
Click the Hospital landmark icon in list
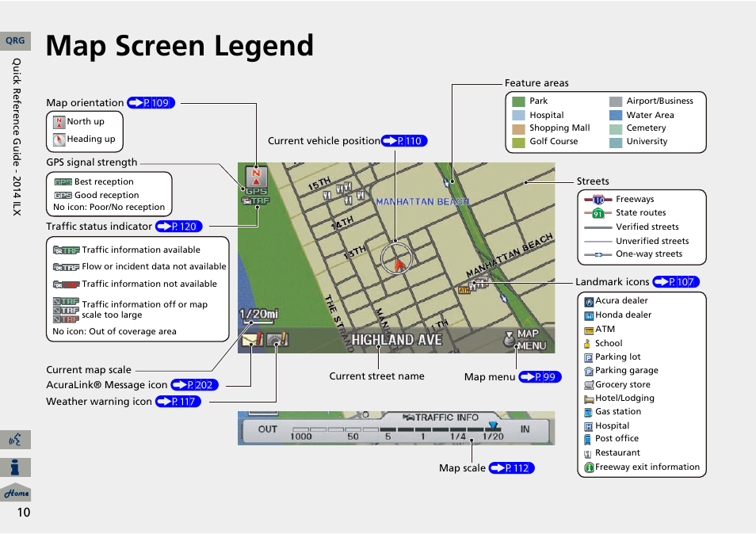[x=589, y=426]
